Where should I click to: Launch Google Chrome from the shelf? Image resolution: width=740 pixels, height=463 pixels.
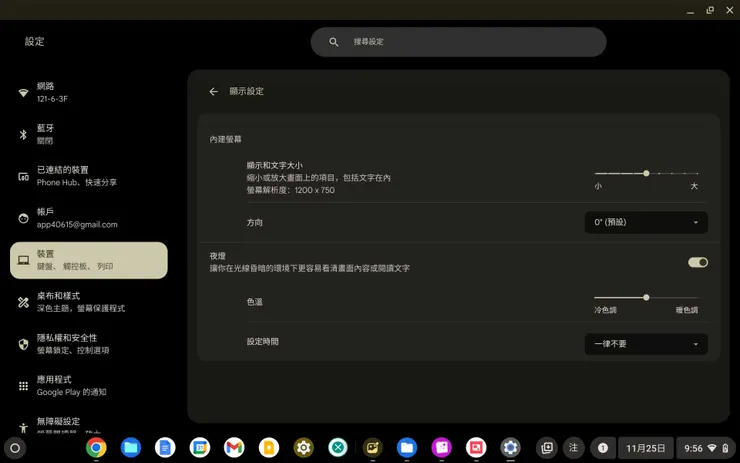tap(96, 447)
